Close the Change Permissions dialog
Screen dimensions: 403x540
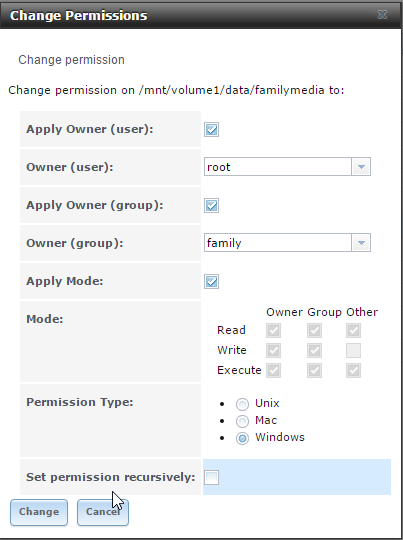point(382,14)
